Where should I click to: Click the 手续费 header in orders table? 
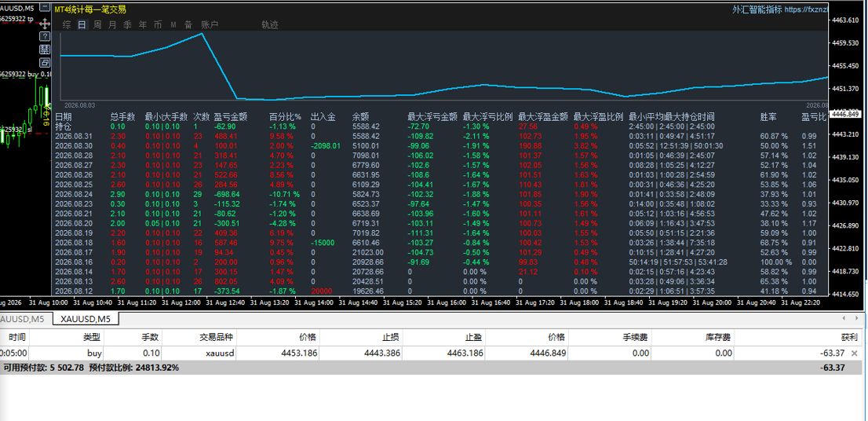coord(636,338)
